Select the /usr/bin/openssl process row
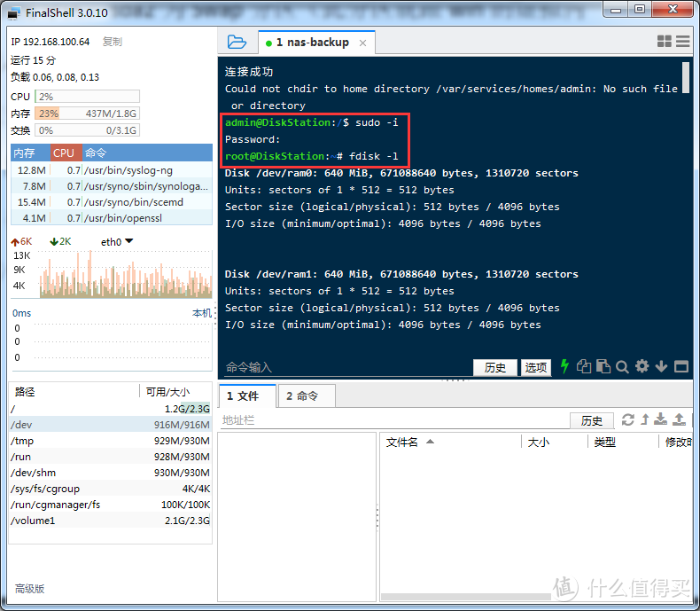The image size is (700, 611). pyautogui.click(x=112, y=218)
